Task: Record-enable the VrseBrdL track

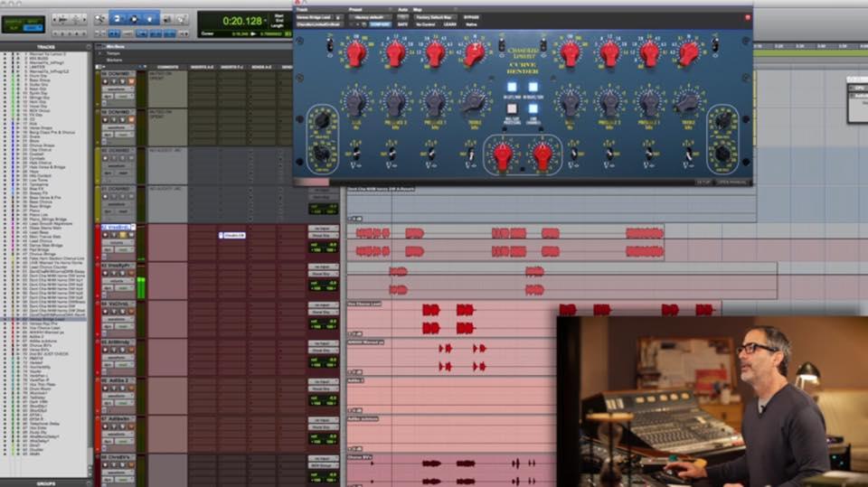Action: [x=106, y=235]
